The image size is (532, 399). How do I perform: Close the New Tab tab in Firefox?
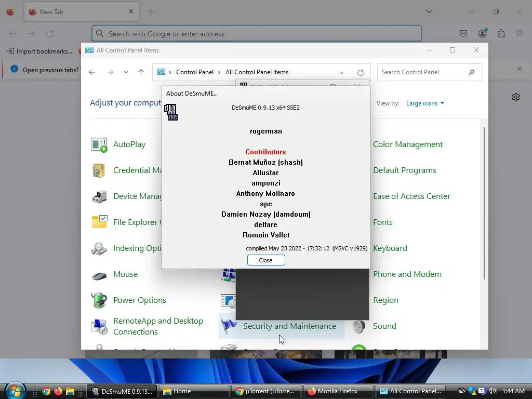[131, 12]
